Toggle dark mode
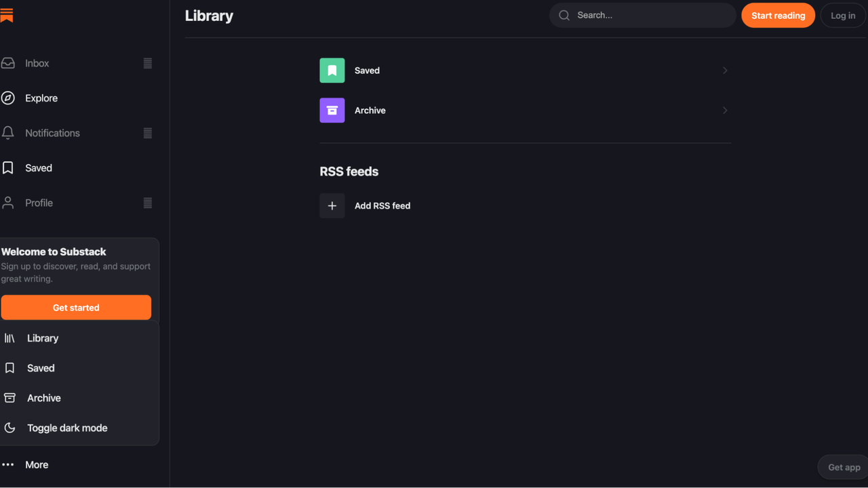 66,428
